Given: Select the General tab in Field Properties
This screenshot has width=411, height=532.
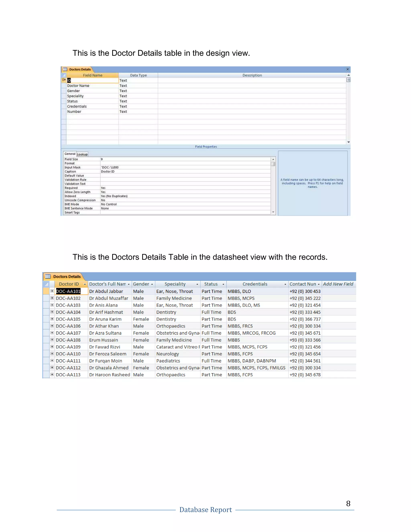Looking at the screenshot, I should coord(70,154).
